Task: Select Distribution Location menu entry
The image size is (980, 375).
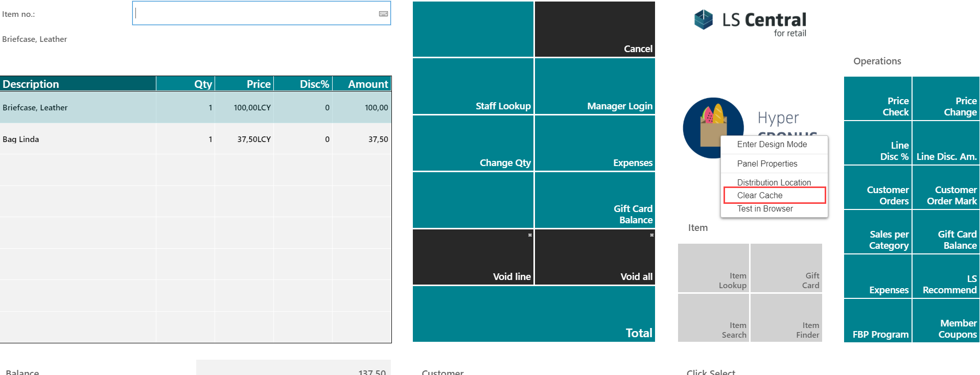Action: (774, 182)
